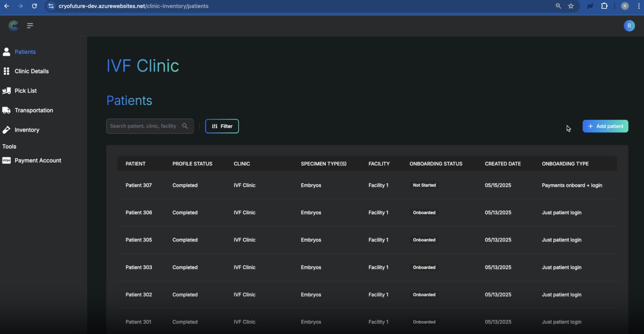Collapse sidebar with hamburger menu icon

coord(30,26)
